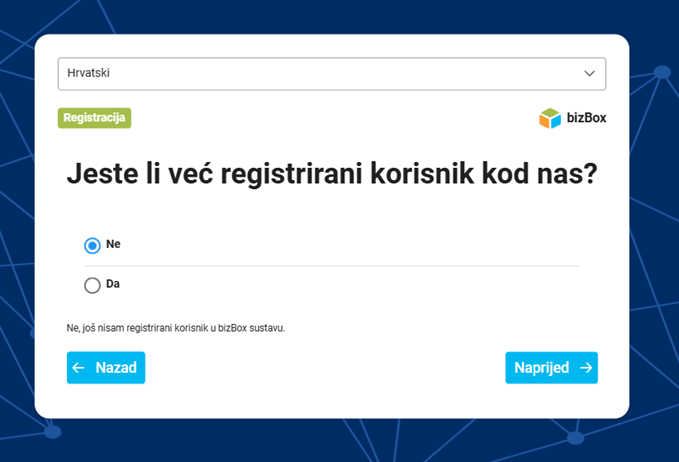Open the Hrvatski language dropdown
Screen dimensions: 679x462
click(x=332, y=74)
